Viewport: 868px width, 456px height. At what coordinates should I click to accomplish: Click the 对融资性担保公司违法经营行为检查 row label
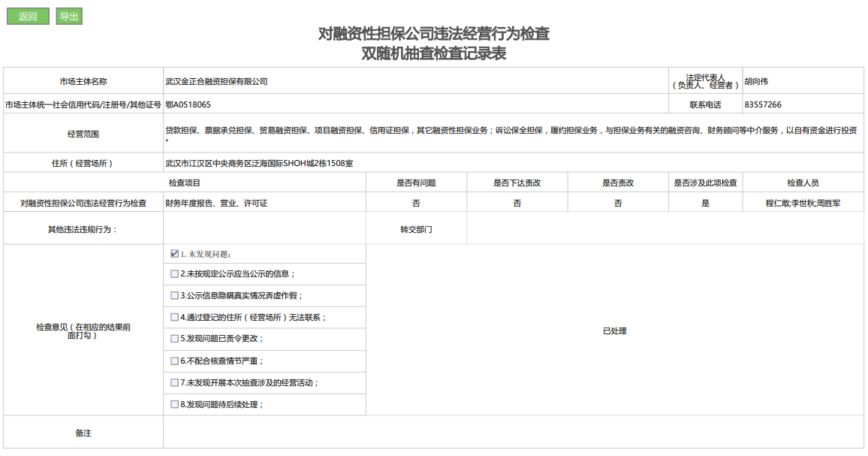(83, 204)
